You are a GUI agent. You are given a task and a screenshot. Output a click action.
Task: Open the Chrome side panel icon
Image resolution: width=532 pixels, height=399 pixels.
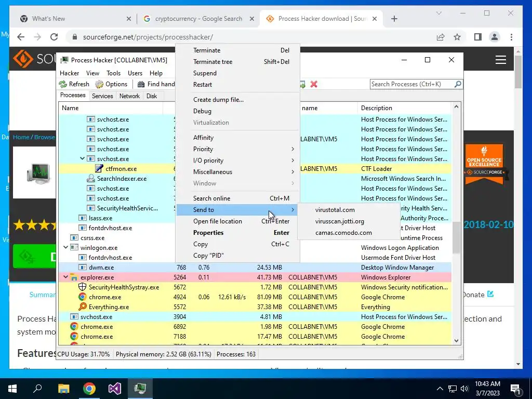478,37
